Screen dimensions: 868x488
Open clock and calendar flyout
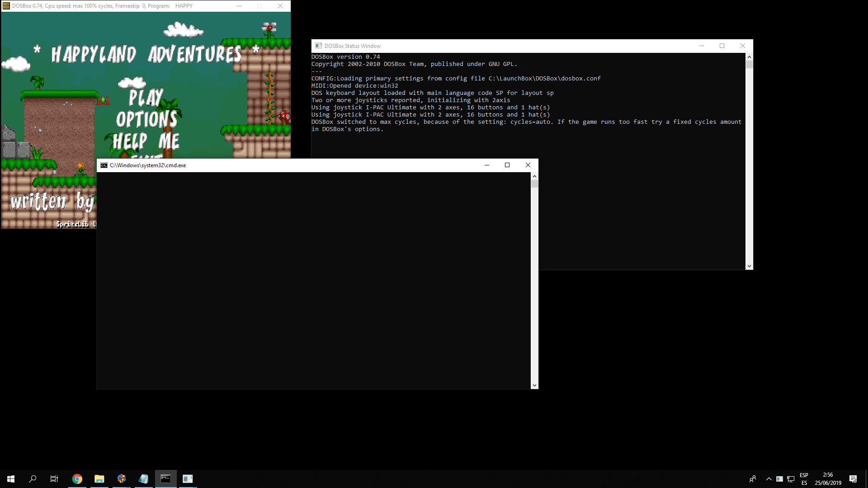click(x=828, y=479)
